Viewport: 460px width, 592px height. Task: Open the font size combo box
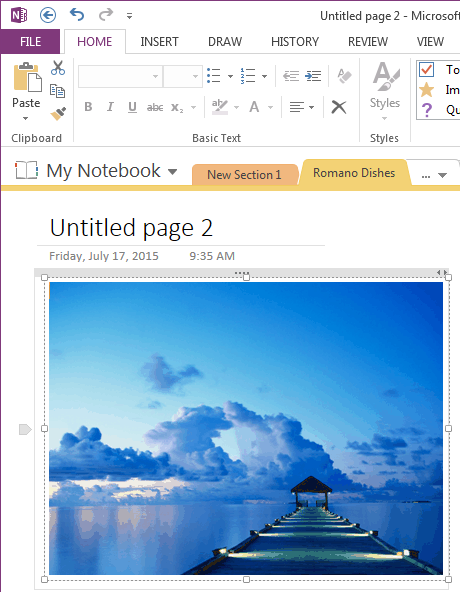pyautogui.click(x=183, y=76)
